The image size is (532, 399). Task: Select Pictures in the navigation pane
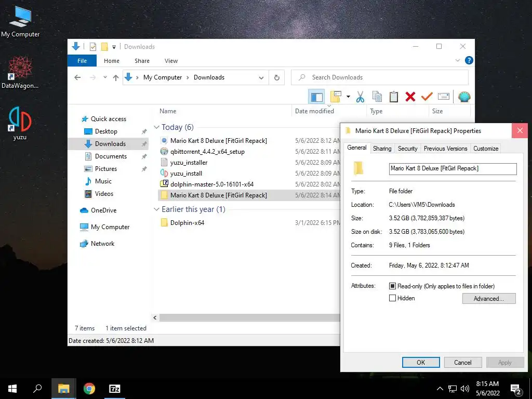(105, 169)
